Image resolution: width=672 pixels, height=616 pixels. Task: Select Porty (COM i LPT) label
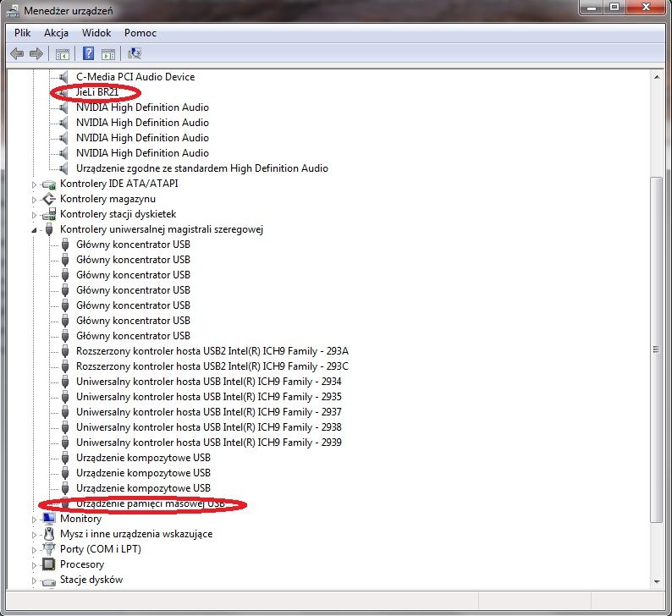click(x=100, y=549)
